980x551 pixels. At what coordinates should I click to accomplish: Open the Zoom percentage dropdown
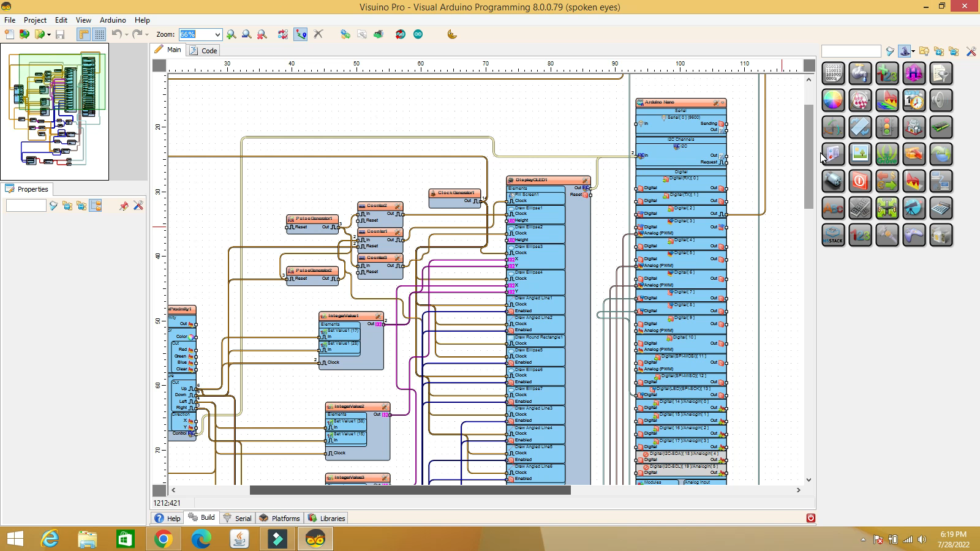[x=217, y=35]
